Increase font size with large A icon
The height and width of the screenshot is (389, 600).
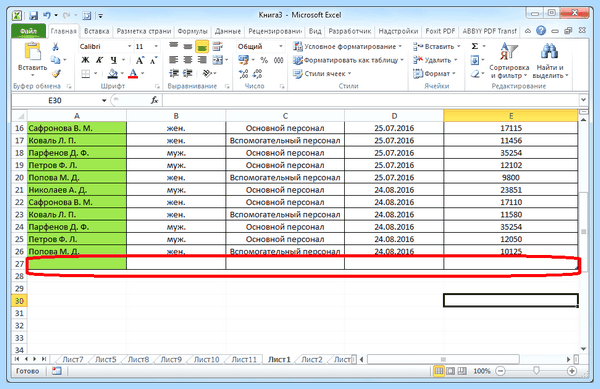140,60
